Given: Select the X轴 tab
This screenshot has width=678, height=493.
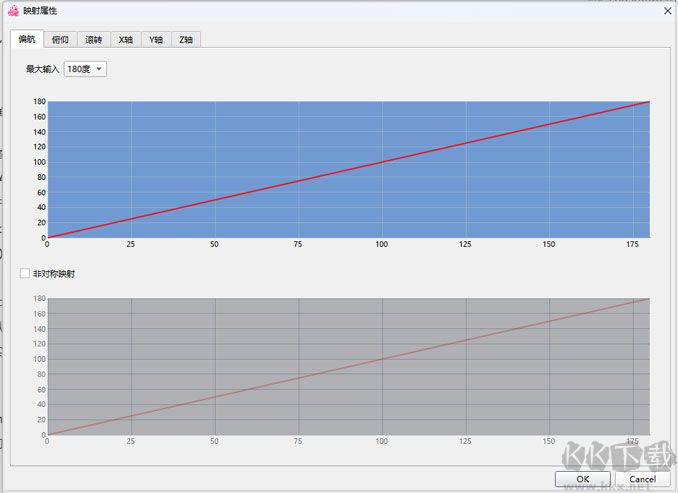Looking at the screenshot, I should (x=125, y=39).
